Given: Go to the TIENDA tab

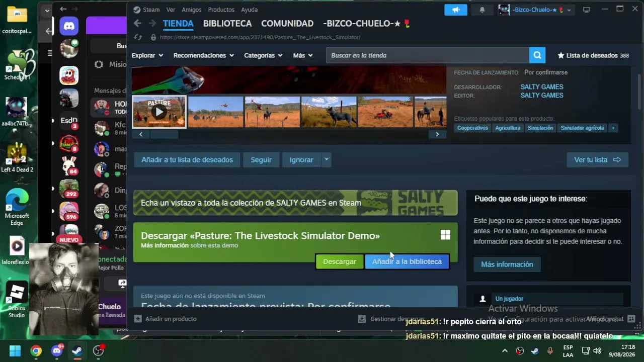Looking at the screenshot, I should pyautogui.click(x=178, y=24).
